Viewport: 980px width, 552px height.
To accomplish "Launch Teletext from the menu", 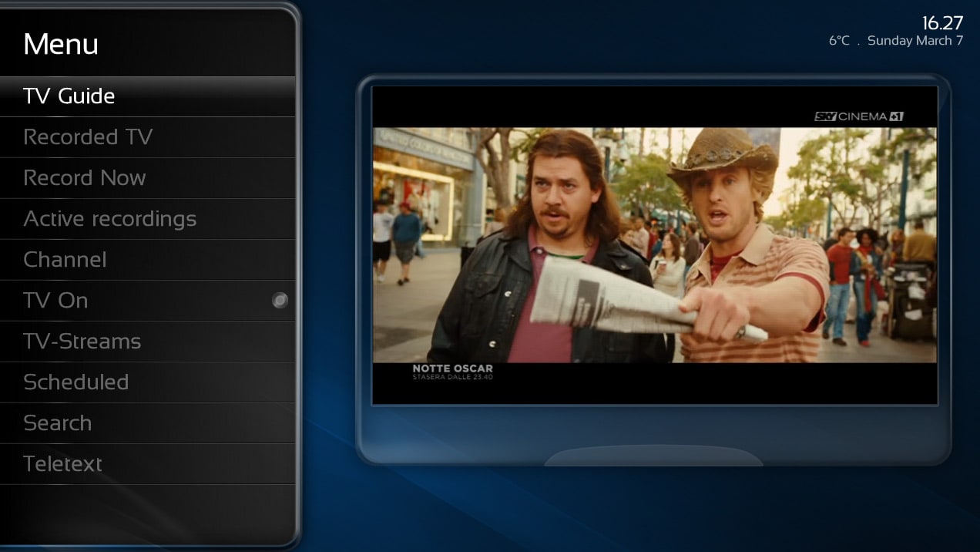I will tap(62, 464).
